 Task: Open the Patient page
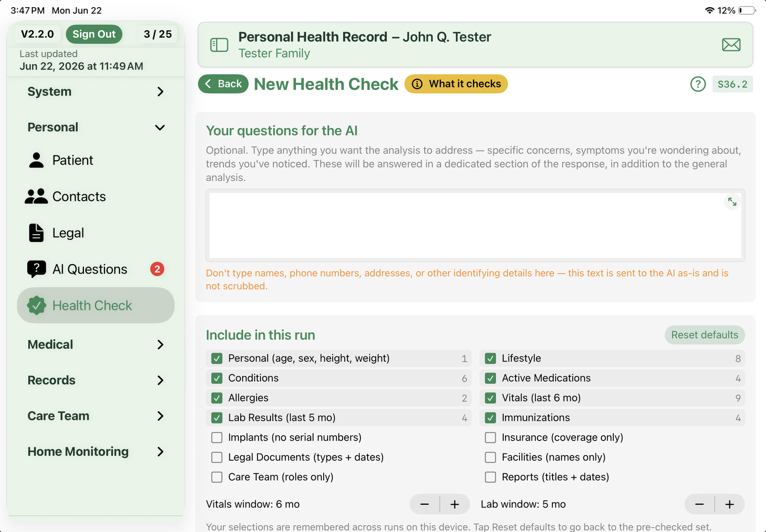(96, 160)
